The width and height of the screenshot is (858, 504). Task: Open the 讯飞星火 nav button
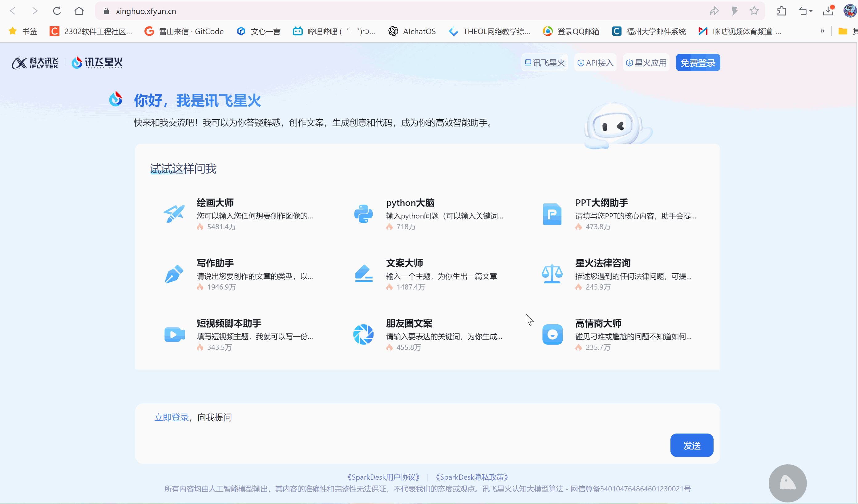click(x=545, y=62)
